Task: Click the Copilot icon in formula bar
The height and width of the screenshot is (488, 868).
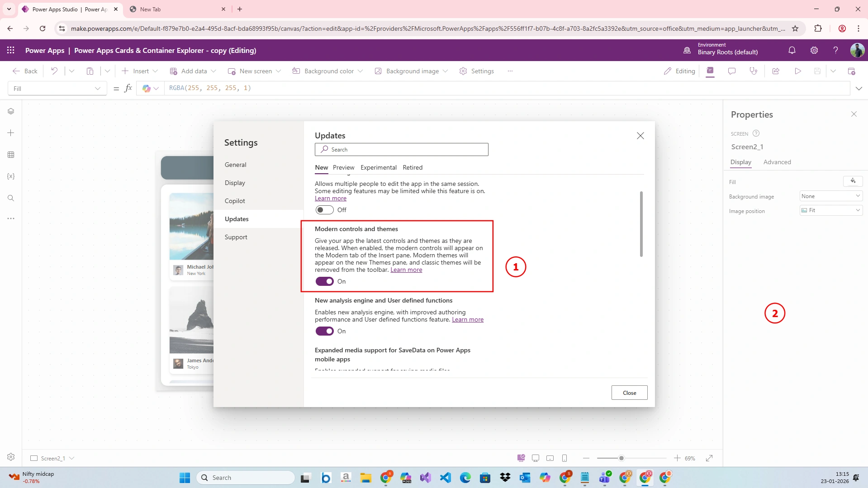Action: (x=146, y=89)
